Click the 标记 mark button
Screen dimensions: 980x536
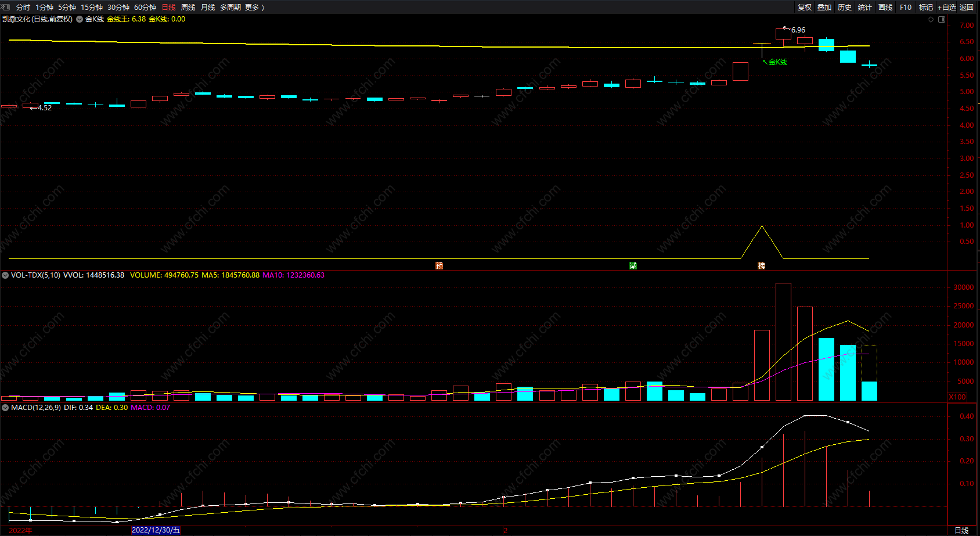coord(926,8)
